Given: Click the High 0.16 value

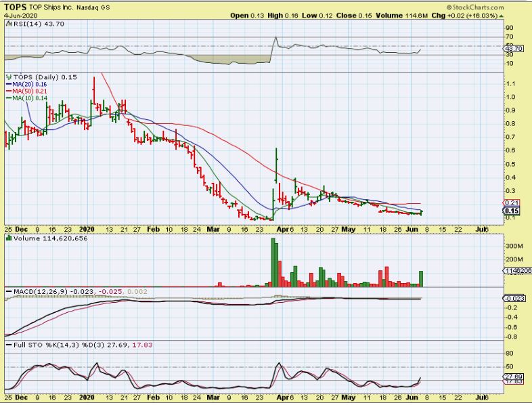Looking at the screenshot, I should (x=283, y=16).
